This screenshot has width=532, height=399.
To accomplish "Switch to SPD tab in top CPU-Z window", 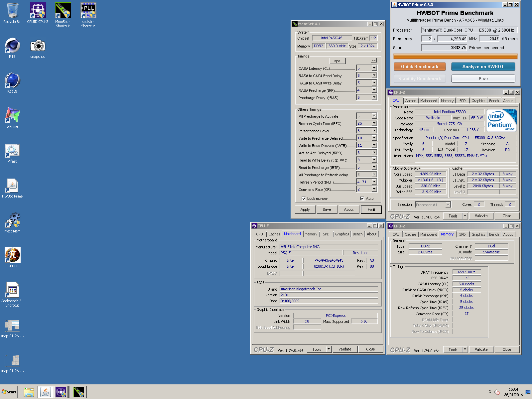I will tap(462, 101).
